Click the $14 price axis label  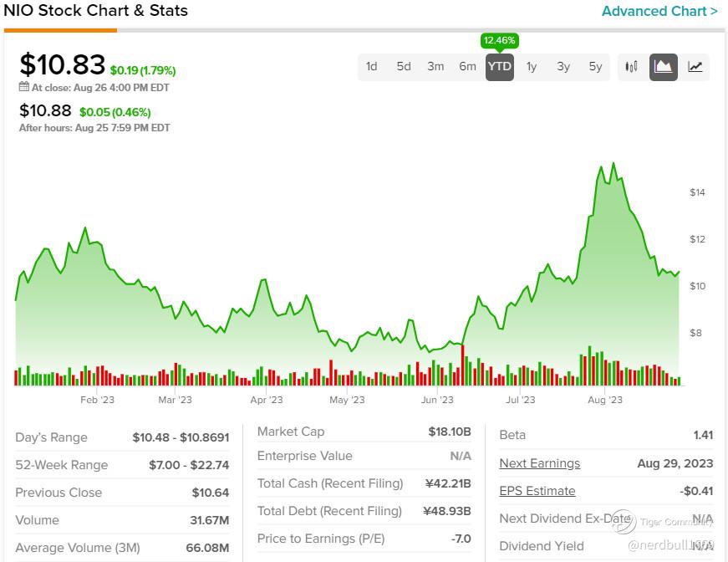(697, 192)
